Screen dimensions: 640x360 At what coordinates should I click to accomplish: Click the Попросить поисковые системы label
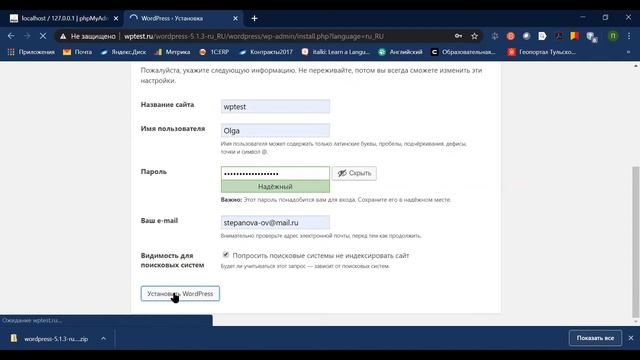(x=320, y=256)
